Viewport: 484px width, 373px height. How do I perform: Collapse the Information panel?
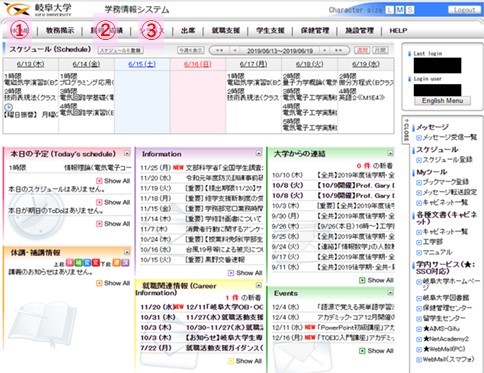tap(259, 153)
